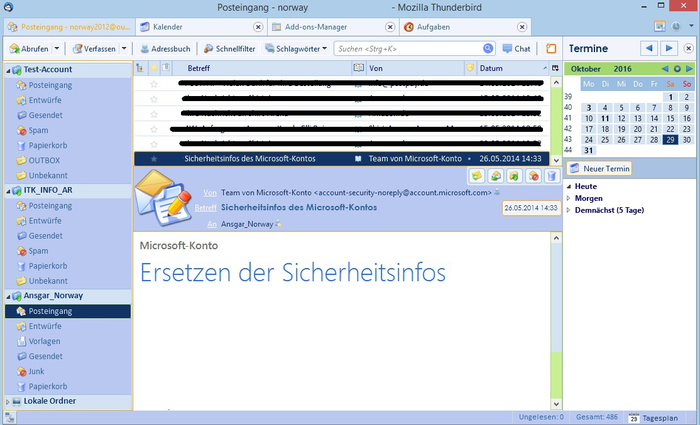Compose a new message with Verfassen
Screen dimensions: 700x425
(94, 49)
